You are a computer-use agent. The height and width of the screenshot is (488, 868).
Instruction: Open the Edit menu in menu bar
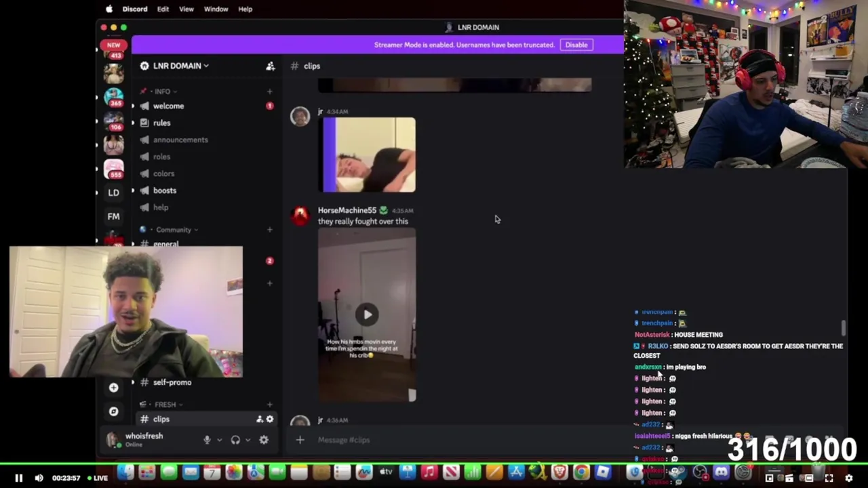coord(163,9)
